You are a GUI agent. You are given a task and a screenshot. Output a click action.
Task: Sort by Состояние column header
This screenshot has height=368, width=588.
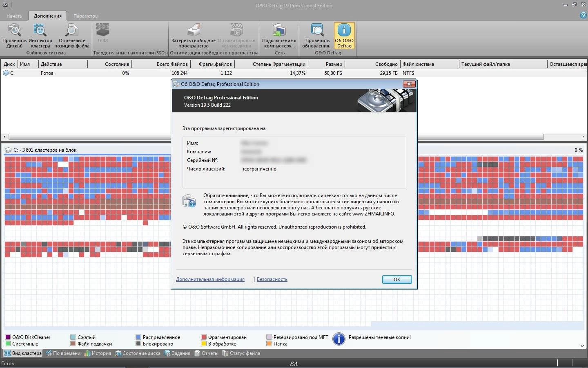click(109, 64)
